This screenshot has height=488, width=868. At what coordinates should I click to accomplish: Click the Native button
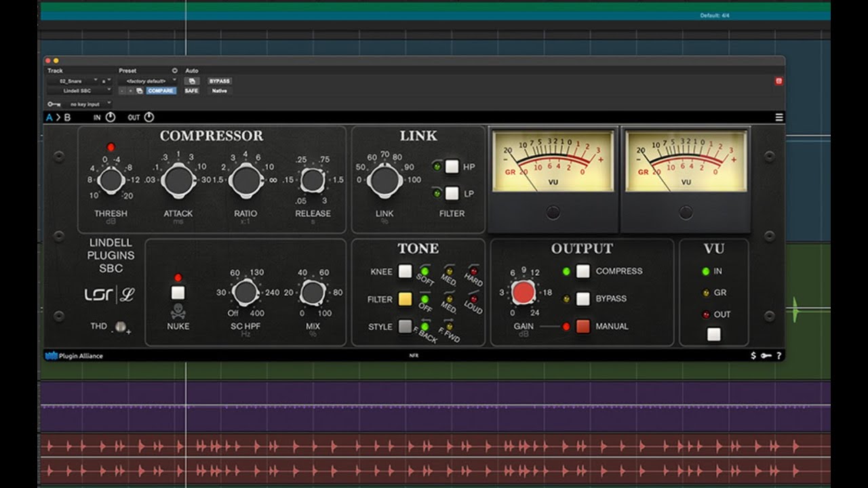[x=219, y=91]
